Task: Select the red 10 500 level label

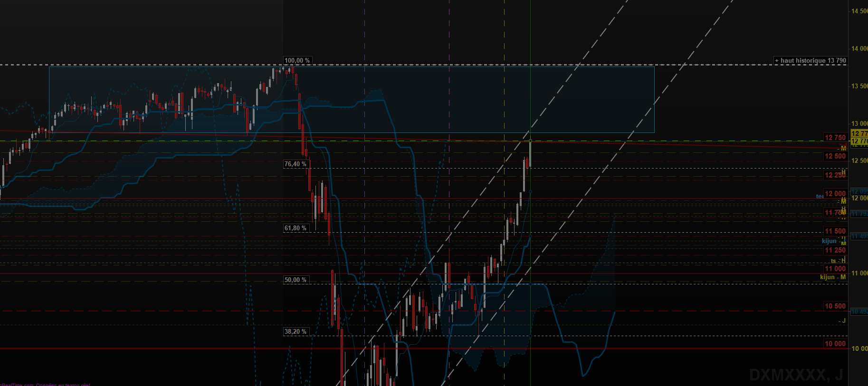Action: pos(835,306)
